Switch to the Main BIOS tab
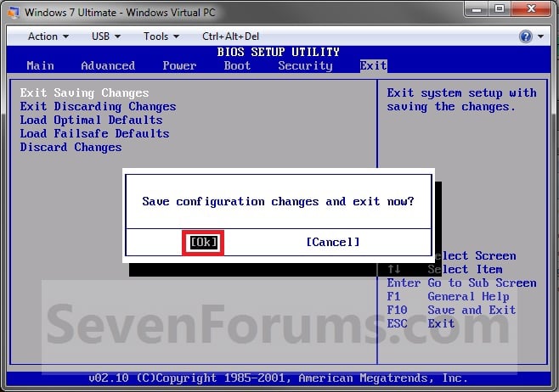 [x=40, y=66]
